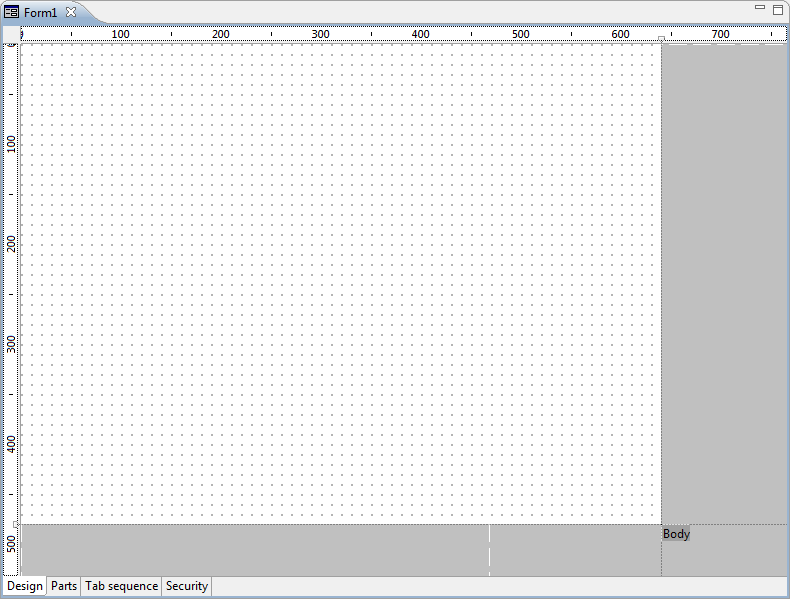
Task: Click the 300 mark on horizontal ruler
Action: pos(320,34)
